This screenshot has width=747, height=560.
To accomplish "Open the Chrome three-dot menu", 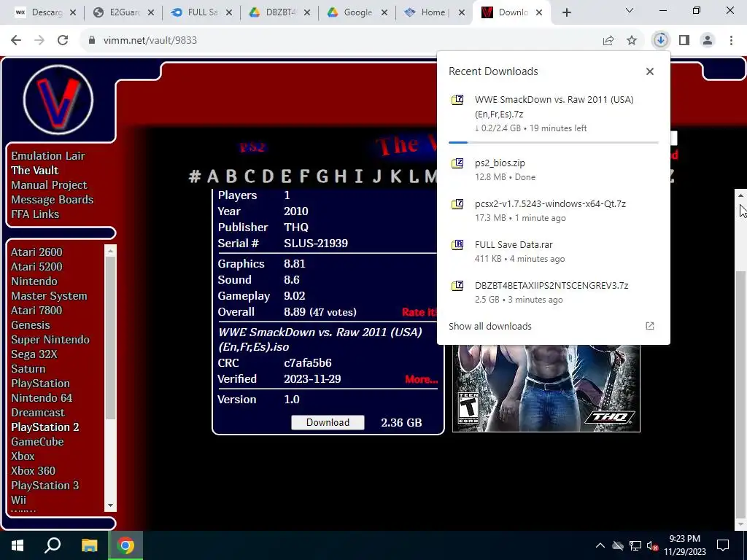I will 731,41.
